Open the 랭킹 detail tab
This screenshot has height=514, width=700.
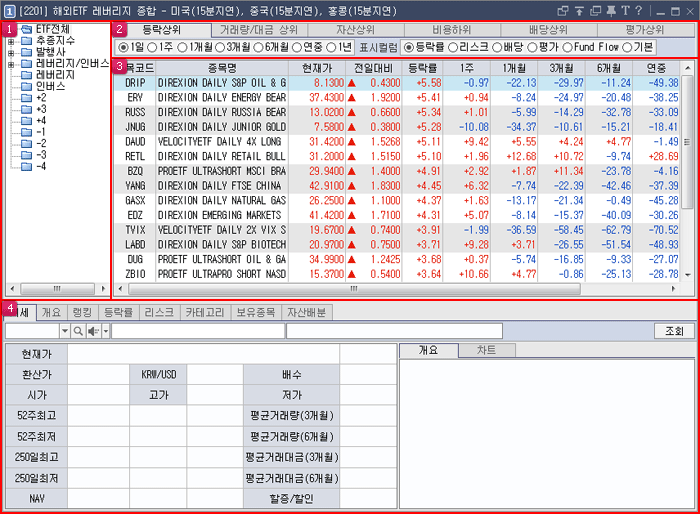[82, 312]
